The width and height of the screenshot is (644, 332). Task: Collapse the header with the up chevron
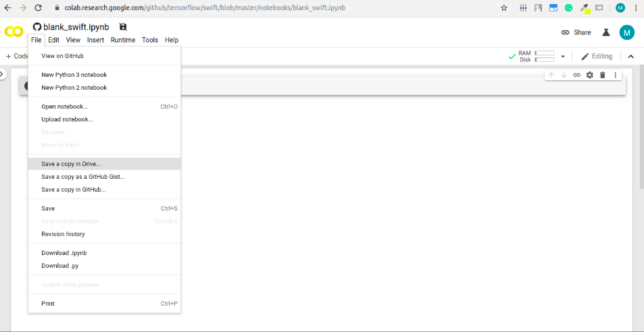(630, 57)
